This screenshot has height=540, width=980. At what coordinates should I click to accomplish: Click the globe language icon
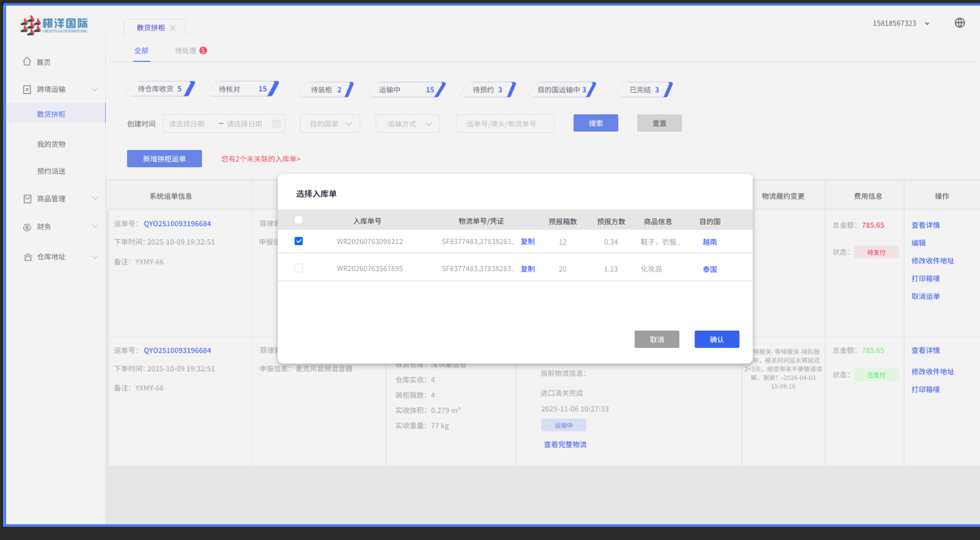(x=960, y=23)
